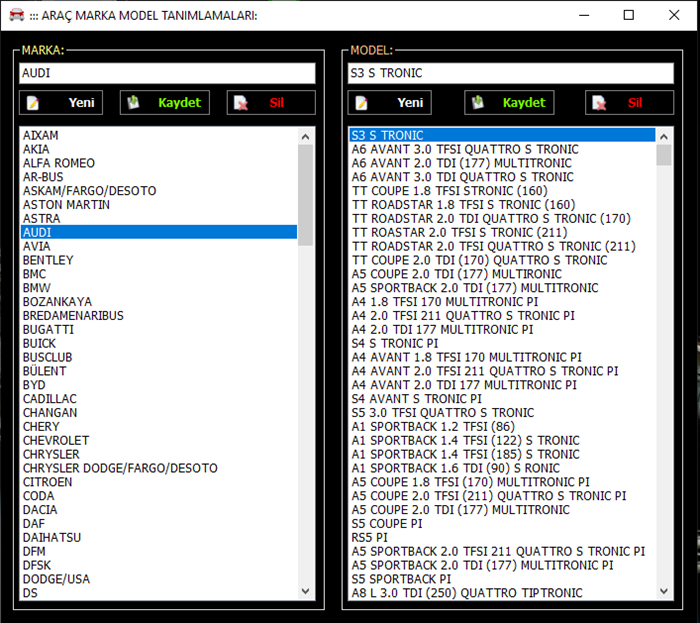Maximize the Araç Marka Model window
Viewport: 700px width, 623px height.
(x=629, y=15)
